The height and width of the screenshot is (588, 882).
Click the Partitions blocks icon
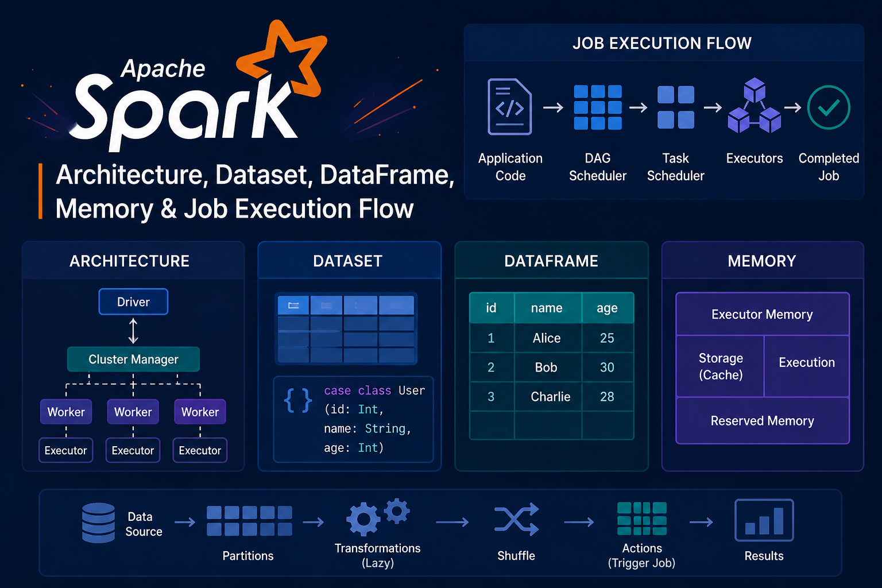coord(249,521)
